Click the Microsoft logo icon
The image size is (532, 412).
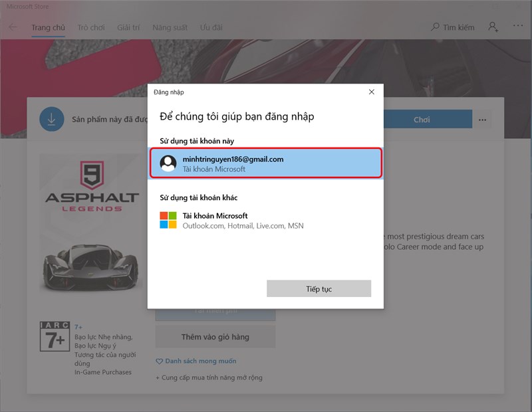[x=168, y=220]
